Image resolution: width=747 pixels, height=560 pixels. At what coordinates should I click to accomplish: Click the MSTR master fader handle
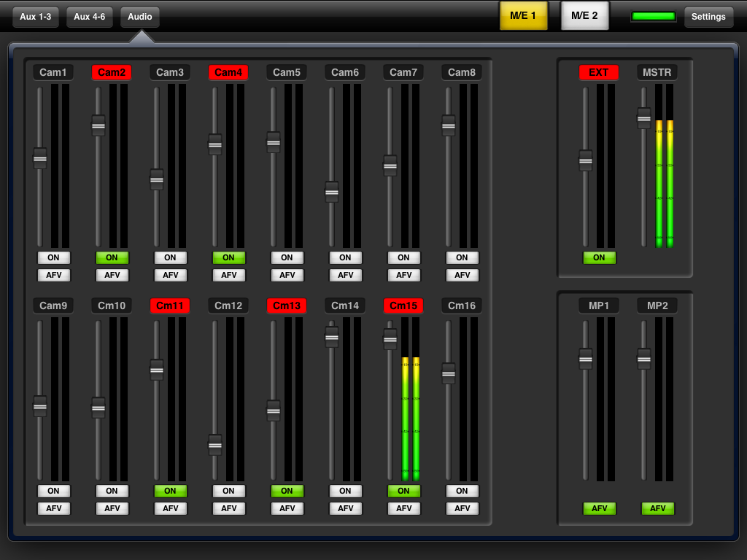(643, 118)
